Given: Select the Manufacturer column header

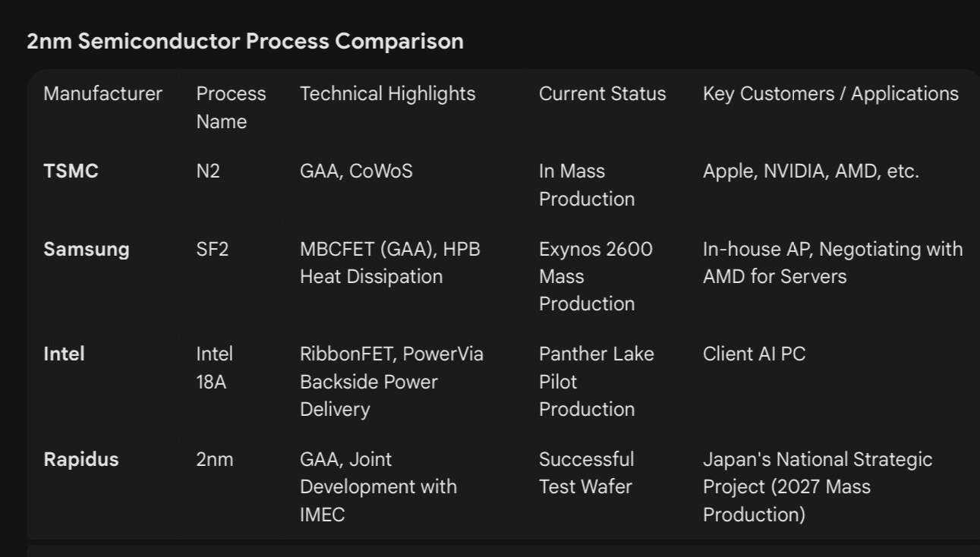Looking at the screenshot, I should [102, 94].
